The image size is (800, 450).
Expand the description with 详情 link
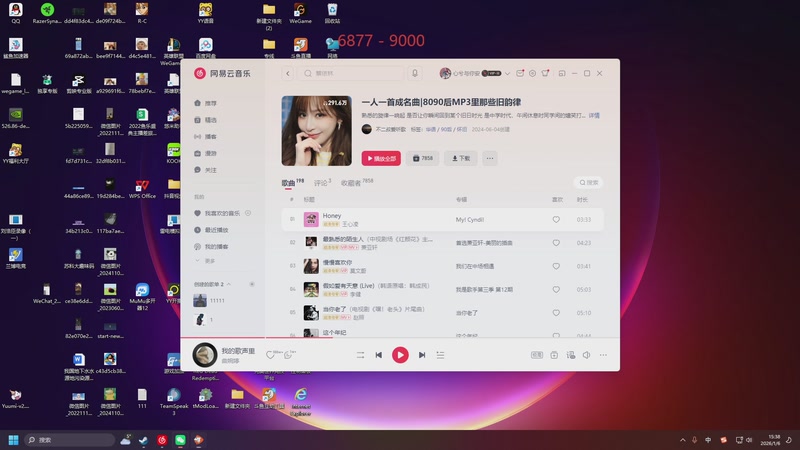click(x=594, y=116)
